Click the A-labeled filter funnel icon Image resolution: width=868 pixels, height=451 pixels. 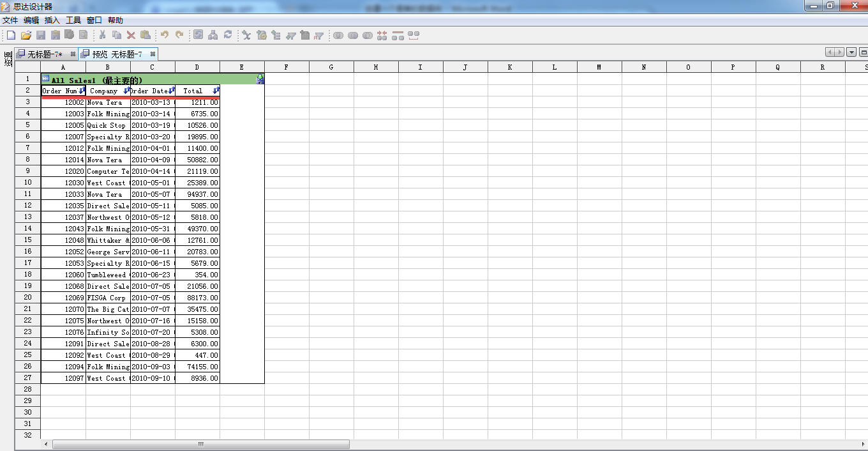[x=318, y=35]
